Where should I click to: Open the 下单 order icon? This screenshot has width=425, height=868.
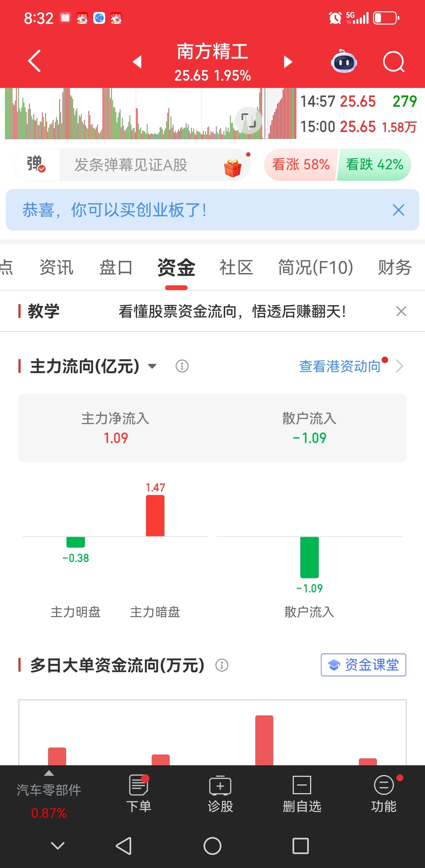[139, 794]
